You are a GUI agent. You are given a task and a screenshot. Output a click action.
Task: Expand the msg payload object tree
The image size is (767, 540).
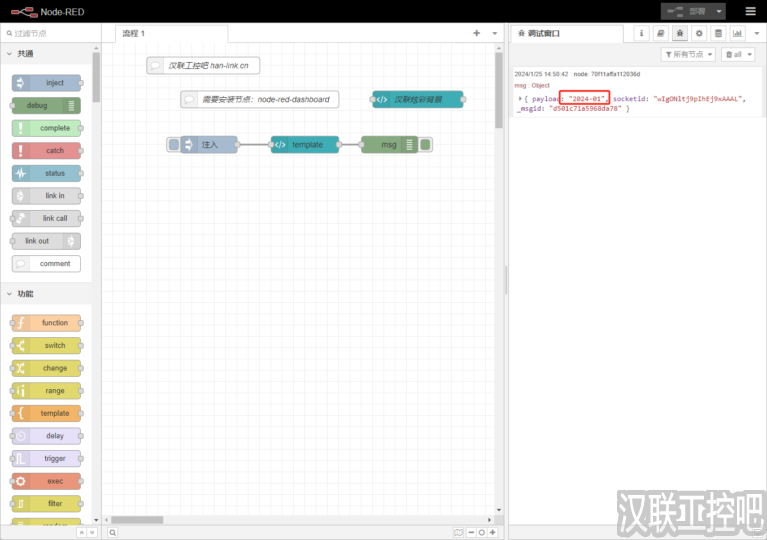click(x=521, y=98)
